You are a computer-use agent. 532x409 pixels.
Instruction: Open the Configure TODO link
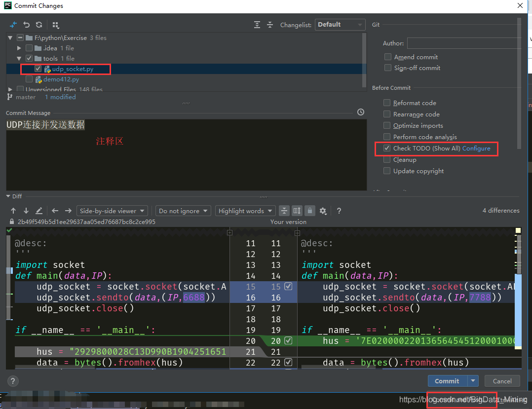click(x=476, y=148)
